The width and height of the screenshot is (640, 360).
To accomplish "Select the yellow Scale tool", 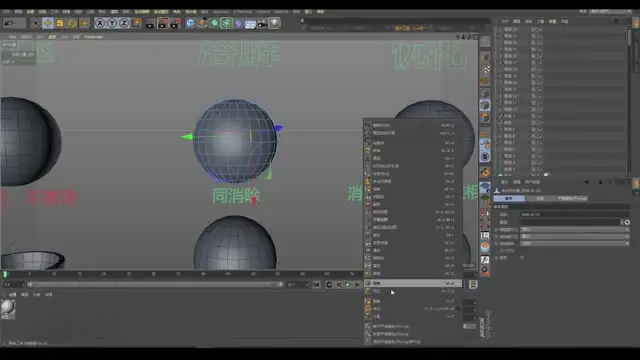I will pos(60,23).
